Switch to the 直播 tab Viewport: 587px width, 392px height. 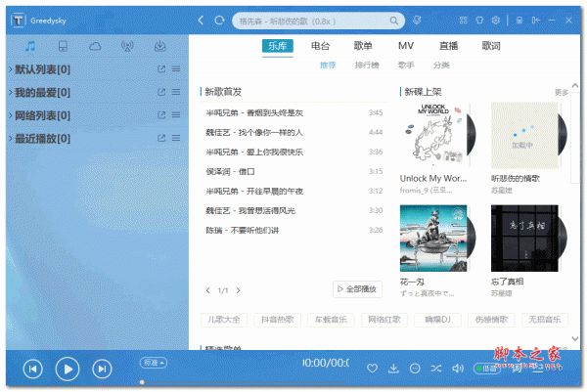pos(448,46)
